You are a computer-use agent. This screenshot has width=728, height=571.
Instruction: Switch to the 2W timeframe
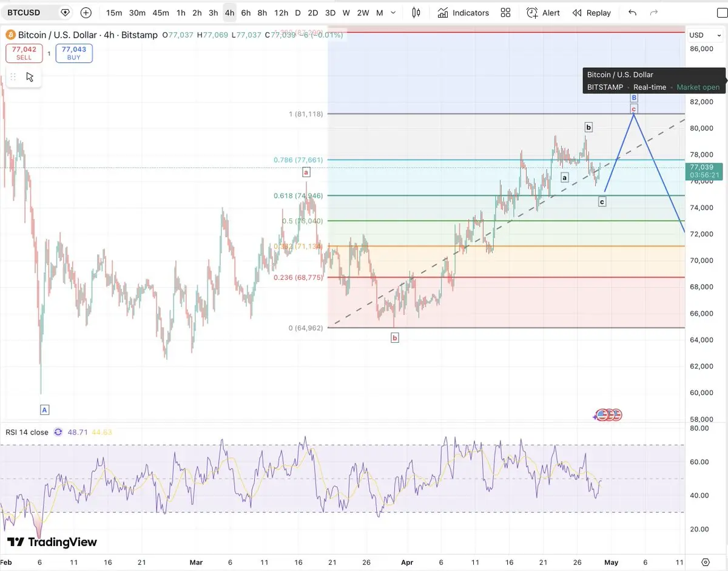pos(363,13)
